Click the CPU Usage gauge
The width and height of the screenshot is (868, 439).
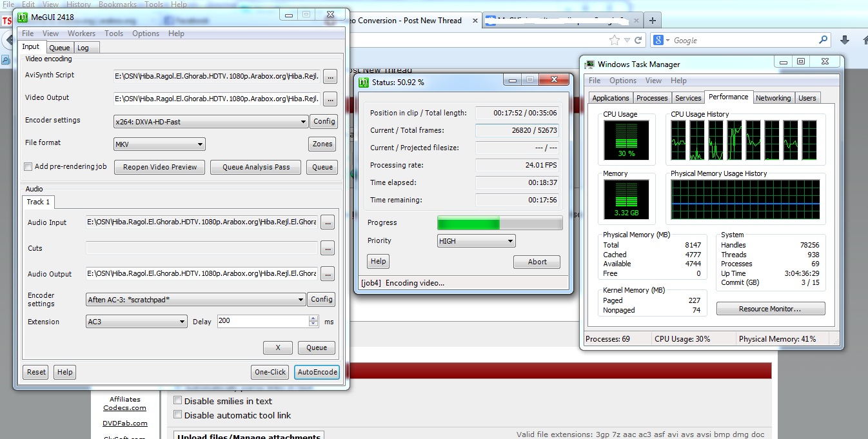click(x=627, y=140)
